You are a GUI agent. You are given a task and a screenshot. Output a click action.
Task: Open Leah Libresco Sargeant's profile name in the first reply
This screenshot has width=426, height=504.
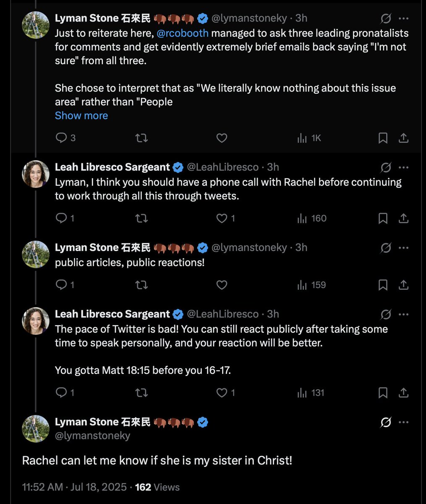[x=112, y=167]
